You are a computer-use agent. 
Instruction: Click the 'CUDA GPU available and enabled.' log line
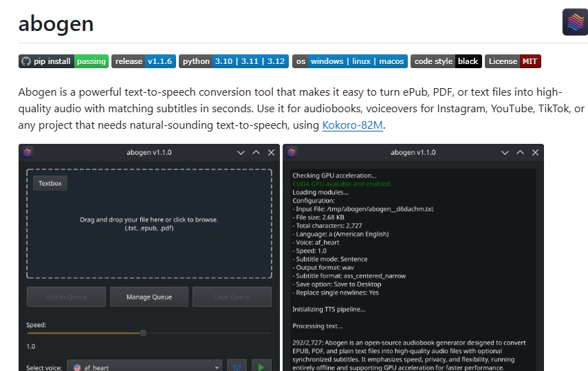[342, 184]
